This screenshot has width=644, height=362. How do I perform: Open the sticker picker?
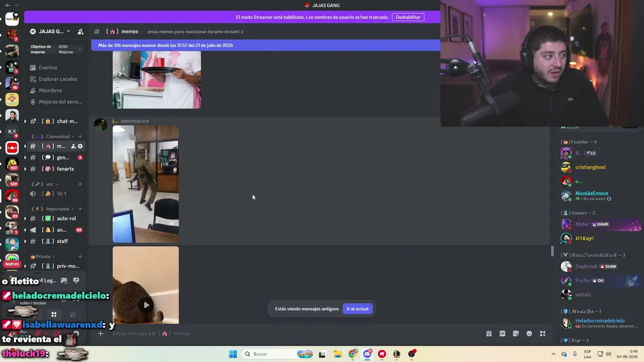point(516,333)
